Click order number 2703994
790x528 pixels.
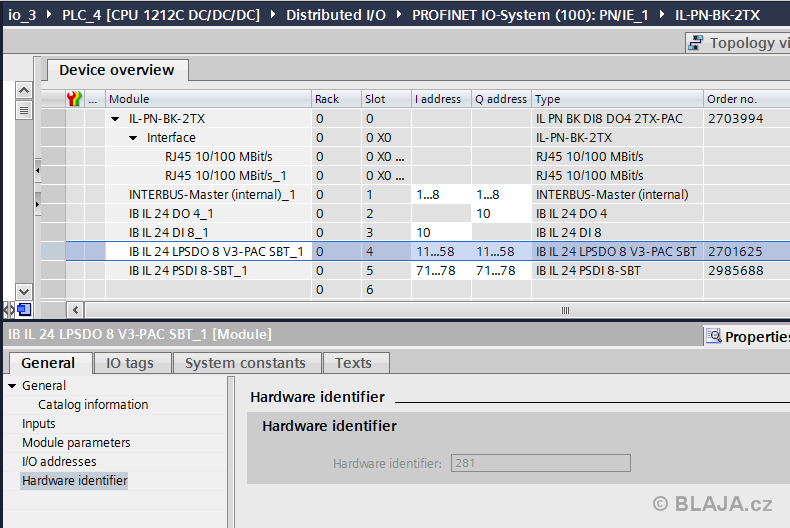click(736, 119)
